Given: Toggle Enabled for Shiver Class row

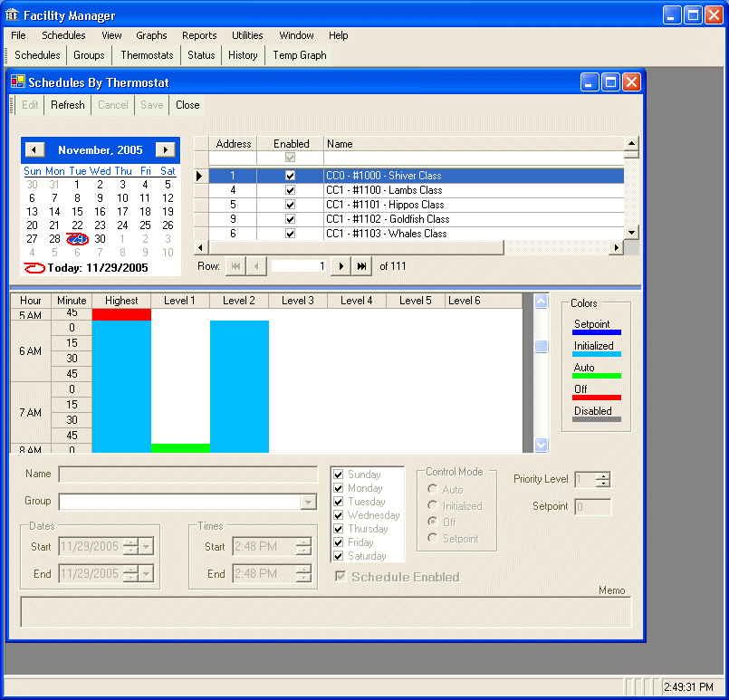Looking at the screenshot, I should [290, 176].
